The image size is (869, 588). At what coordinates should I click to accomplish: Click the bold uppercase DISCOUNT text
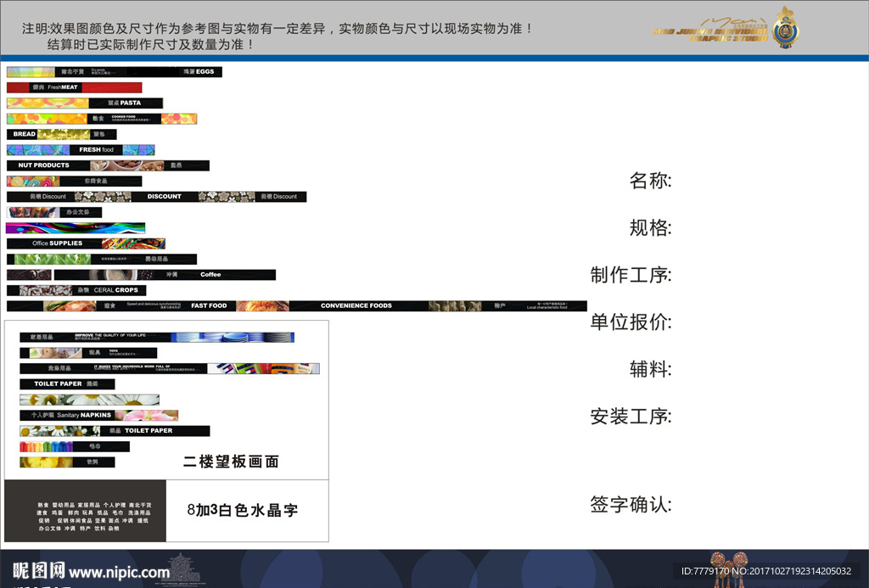coord(164,197)
